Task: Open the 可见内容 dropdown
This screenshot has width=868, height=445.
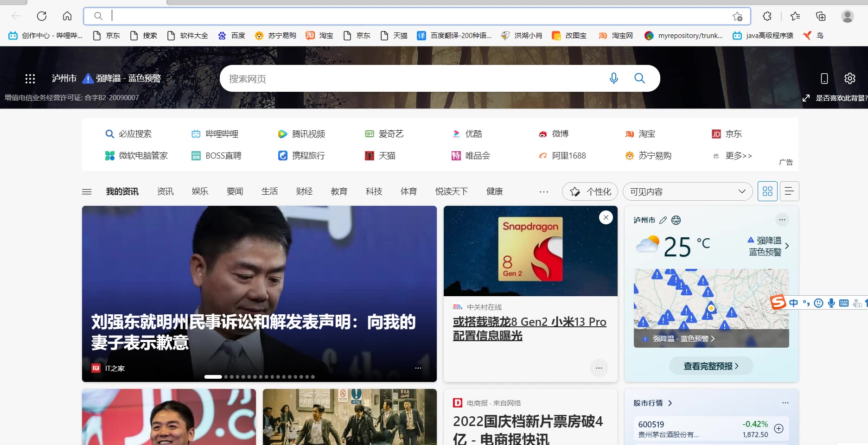Action: pyautogui.click(x=688, y=191)
